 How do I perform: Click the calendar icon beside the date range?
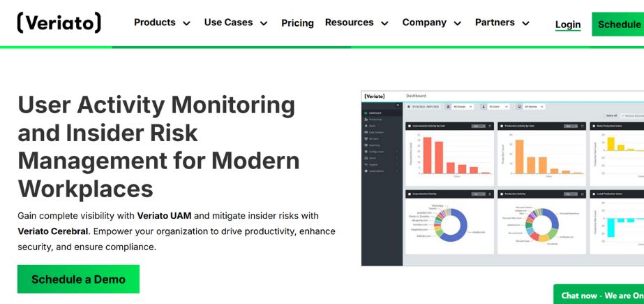[409, 106]
